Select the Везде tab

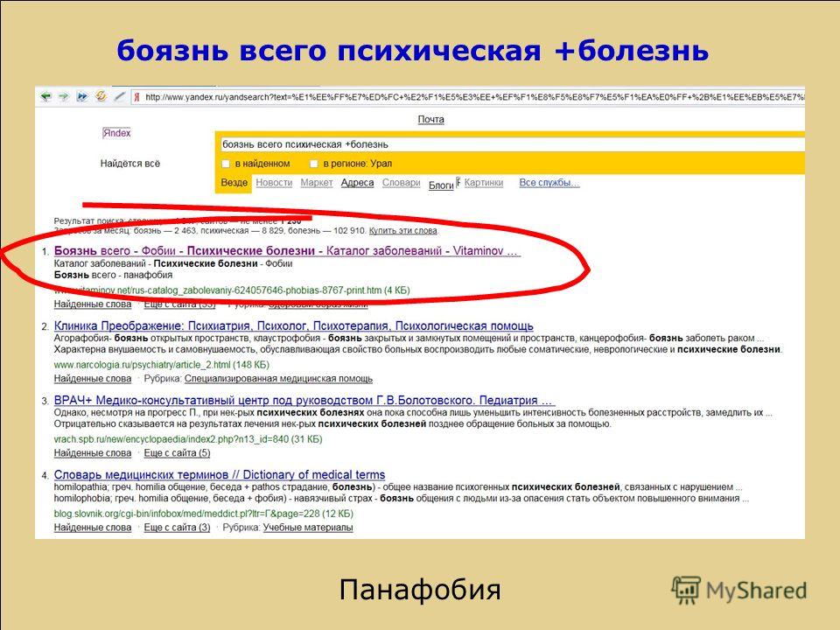coord(234,183)
